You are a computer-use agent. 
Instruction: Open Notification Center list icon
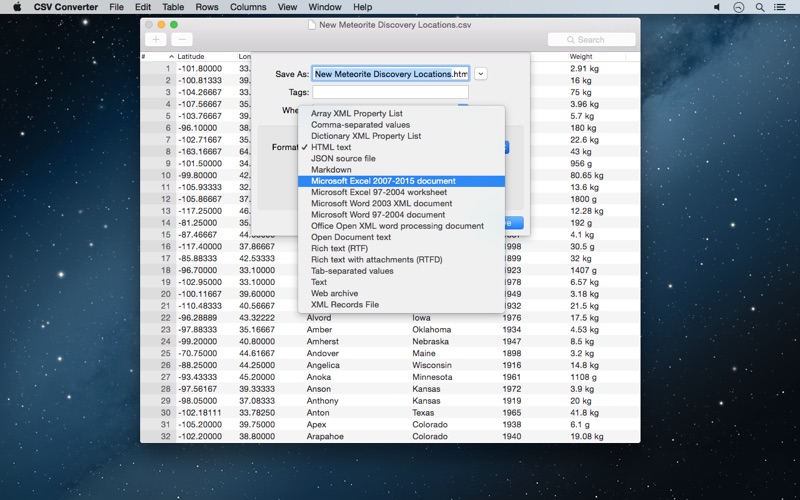[780, 7]
